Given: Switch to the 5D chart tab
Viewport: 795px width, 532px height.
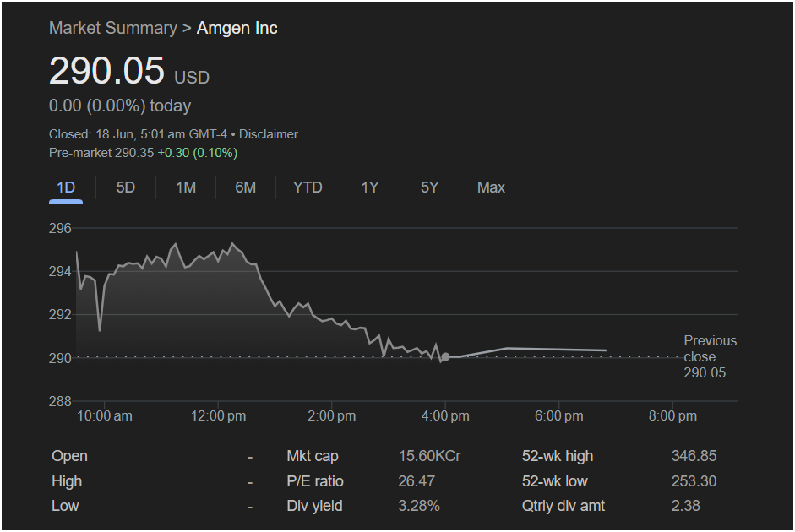Looking at the screenshot, I should pos(125,188).
